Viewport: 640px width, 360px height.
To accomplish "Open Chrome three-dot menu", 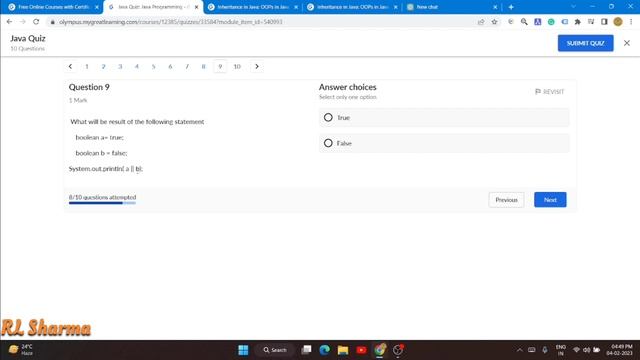I will (x=631, y=22).
